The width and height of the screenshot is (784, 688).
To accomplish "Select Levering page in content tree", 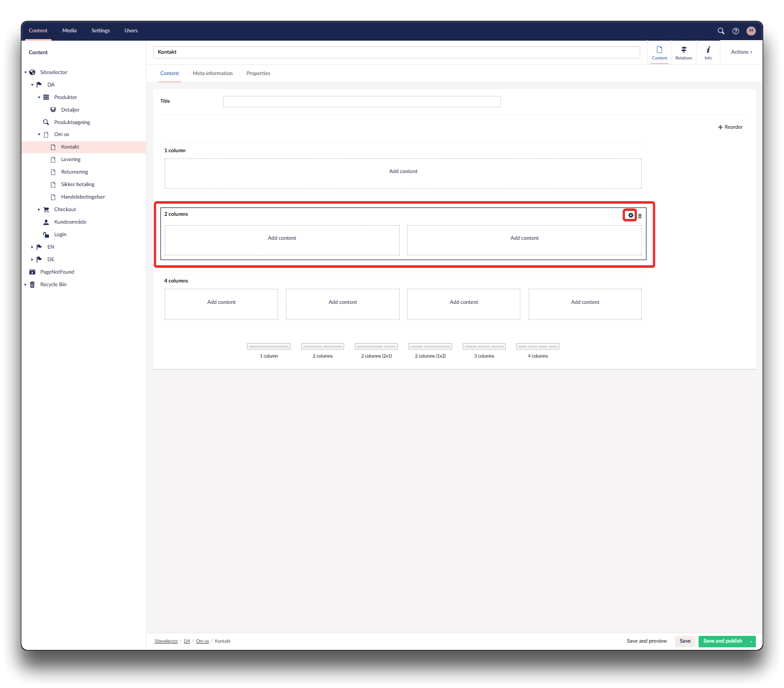I will 71,159.
